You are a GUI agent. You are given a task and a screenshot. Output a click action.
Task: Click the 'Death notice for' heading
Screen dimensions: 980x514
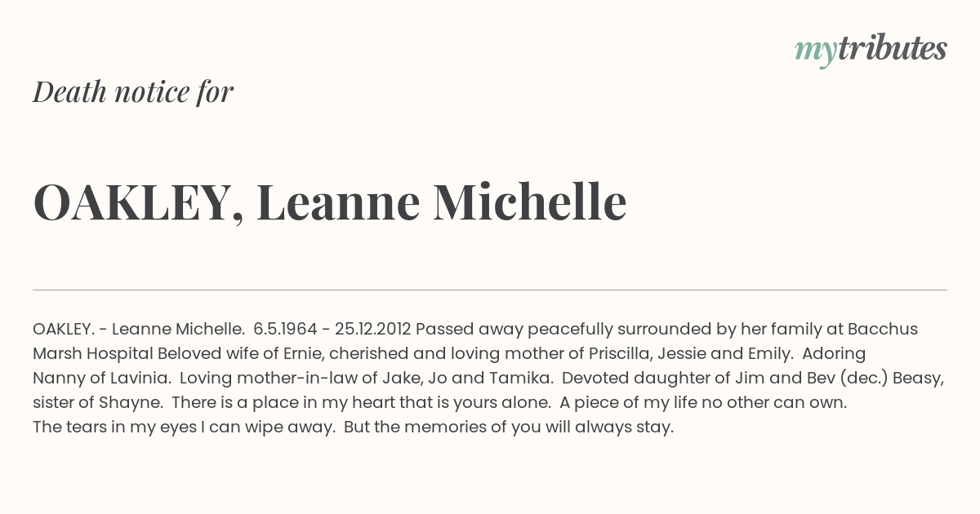(133, 92)
